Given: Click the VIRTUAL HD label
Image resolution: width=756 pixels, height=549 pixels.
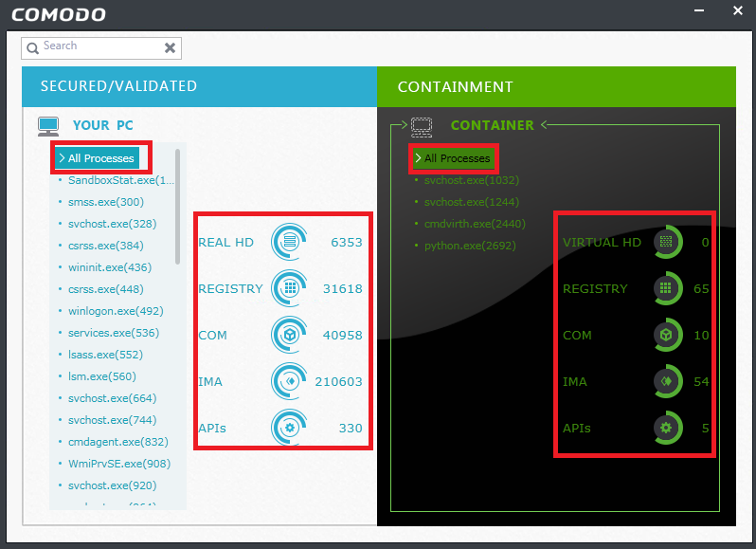Looking at the screenshot, I should [x=602, y=242].
